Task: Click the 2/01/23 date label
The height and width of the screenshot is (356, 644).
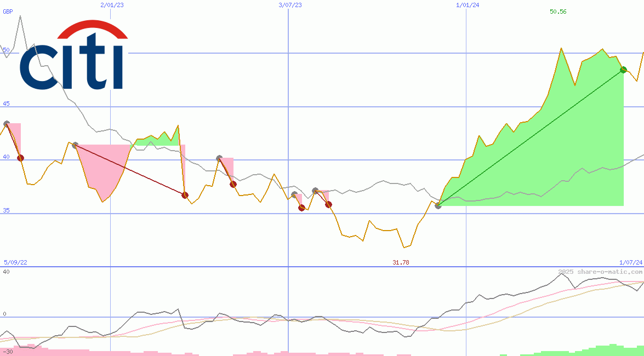Action: [x=112, y=5]
